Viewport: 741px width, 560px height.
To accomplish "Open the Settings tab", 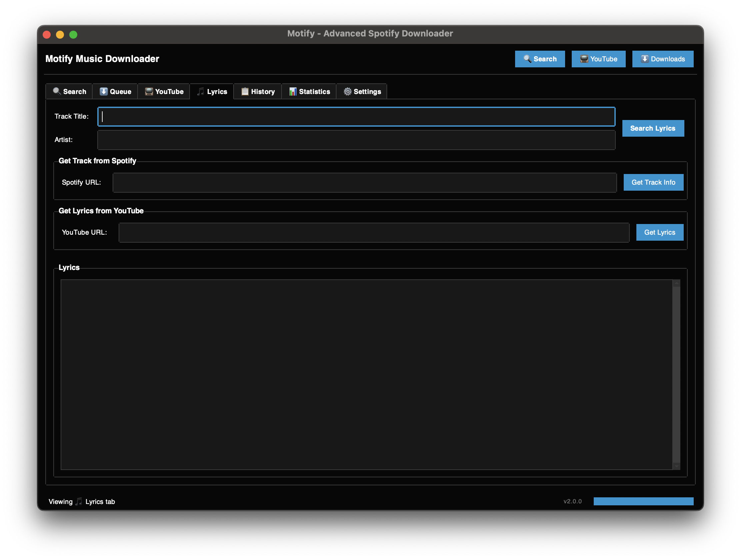I will pos(362,91).
